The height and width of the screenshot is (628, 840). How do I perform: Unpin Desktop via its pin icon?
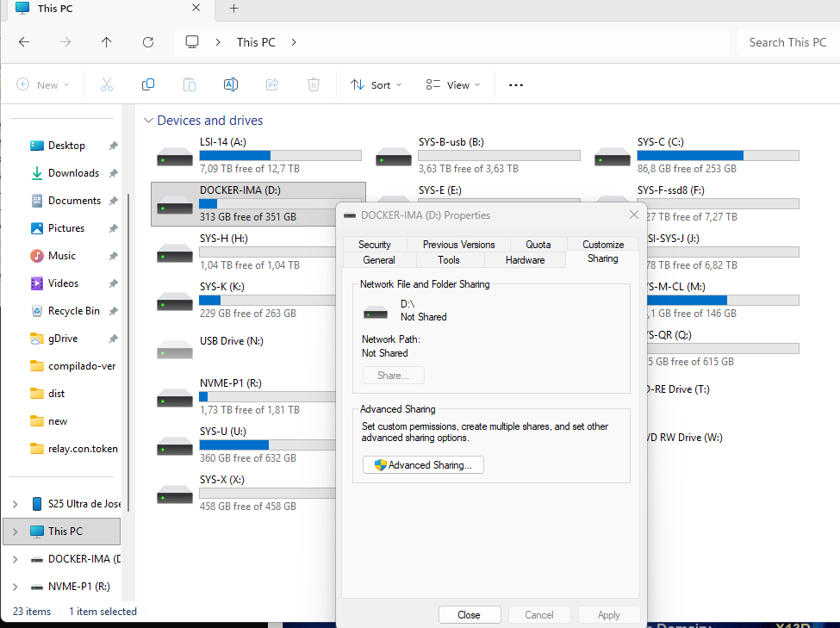pyautogui.click(x=113, y=146)
